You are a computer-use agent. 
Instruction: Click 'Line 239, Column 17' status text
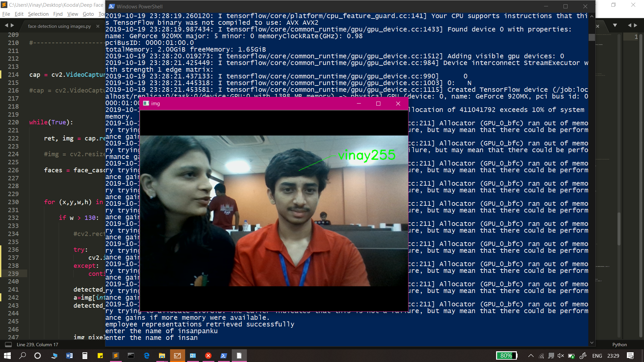(37, 345)
